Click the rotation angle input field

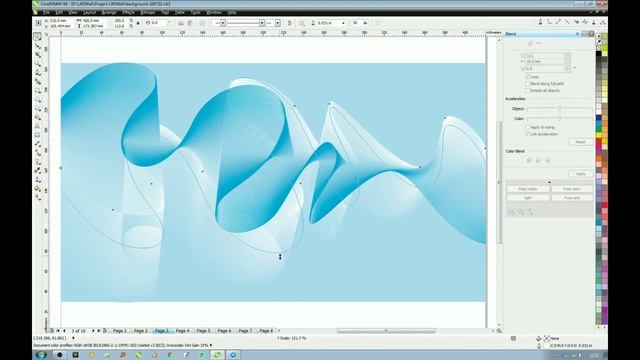[160, 23]
